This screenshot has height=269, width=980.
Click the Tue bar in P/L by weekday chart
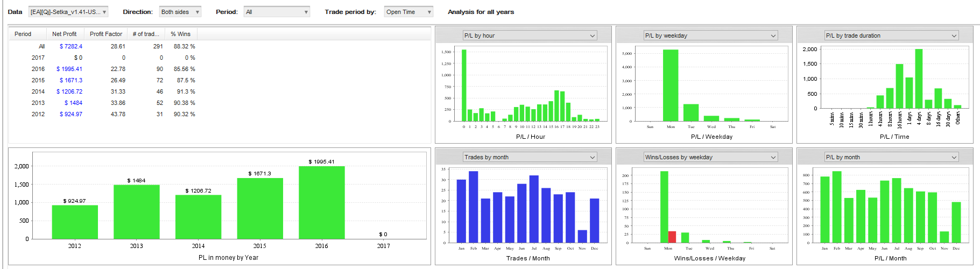[691, 112]
